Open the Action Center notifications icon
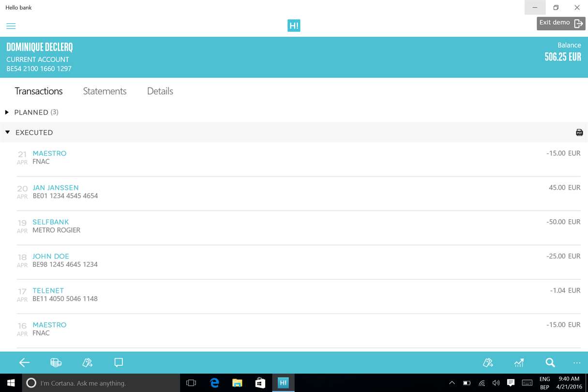 coord(511,383)
